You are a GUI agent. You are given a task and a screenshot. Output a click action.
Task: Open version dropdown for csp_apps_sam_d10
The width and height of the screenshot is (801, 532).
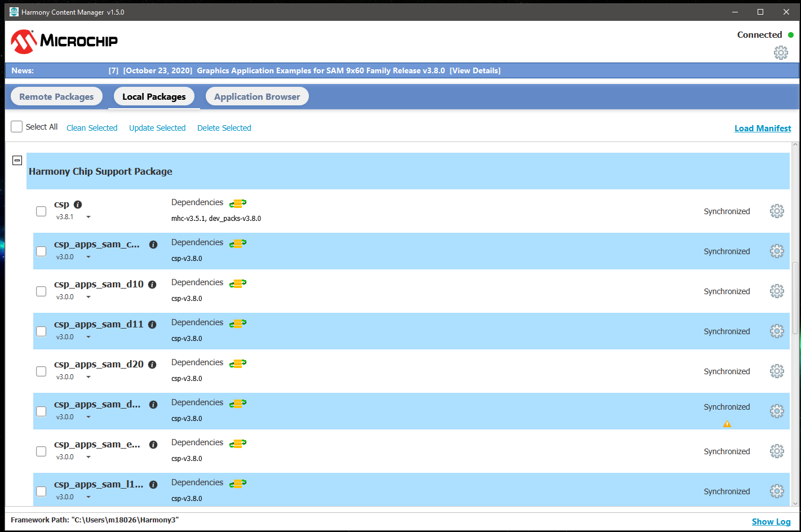coord(88,297)
